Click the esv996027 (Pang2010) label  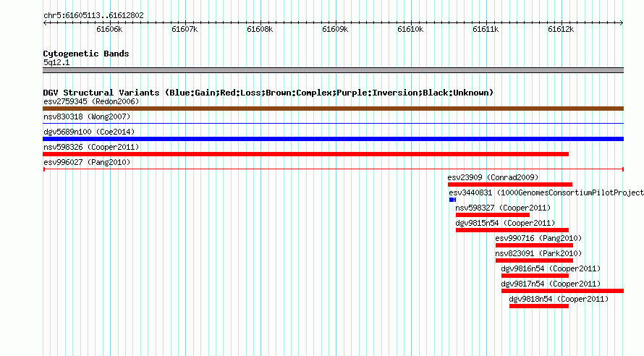point(87,162)
